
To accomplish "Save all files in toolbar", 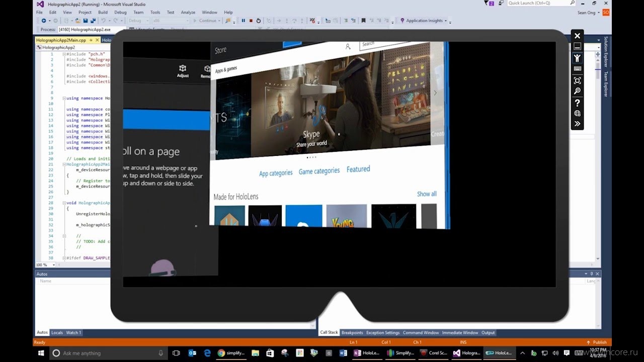I will tap(93, 21).
